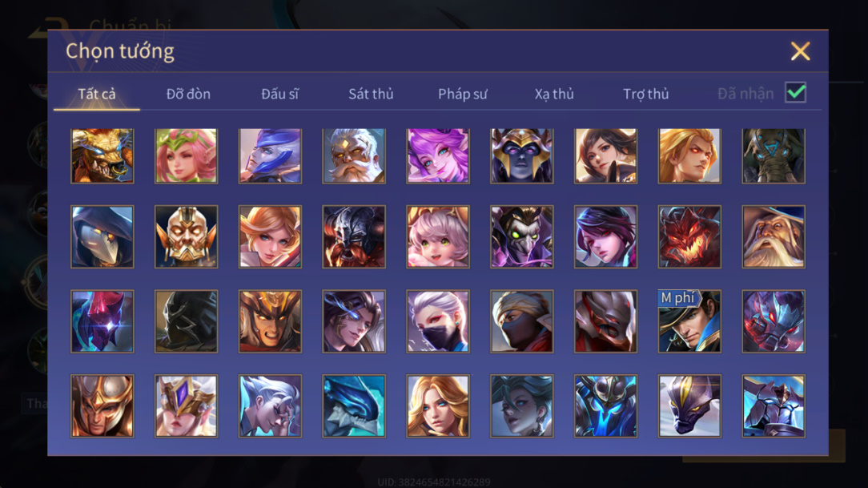868x488 pixels.
Task: Go to the 'Trợ thủ' tab
Action: coord(646,95)
